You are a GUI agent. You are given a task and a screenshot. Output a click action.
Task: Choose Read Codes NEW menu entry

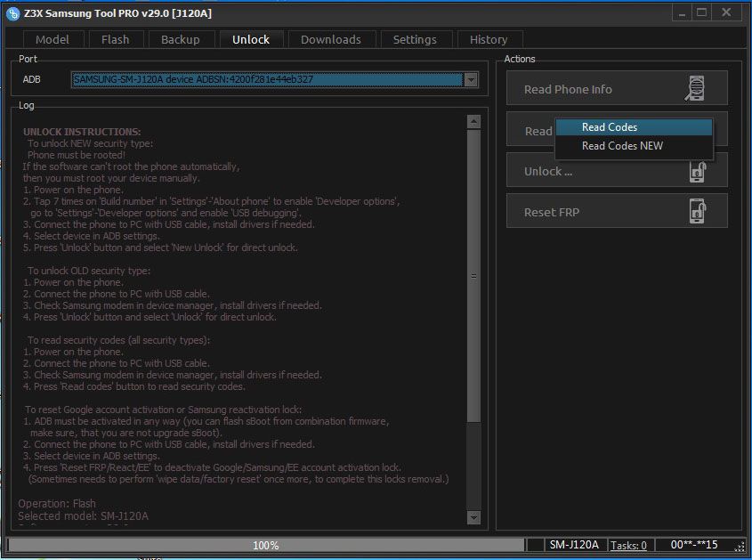[634, 146]
